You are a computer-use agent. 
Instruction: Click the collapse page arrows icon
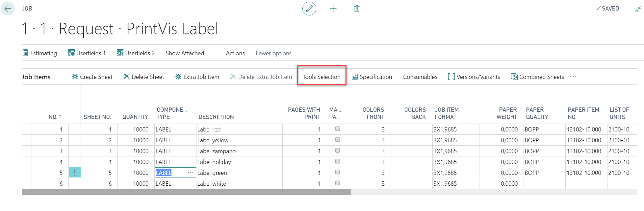[638, 9]
